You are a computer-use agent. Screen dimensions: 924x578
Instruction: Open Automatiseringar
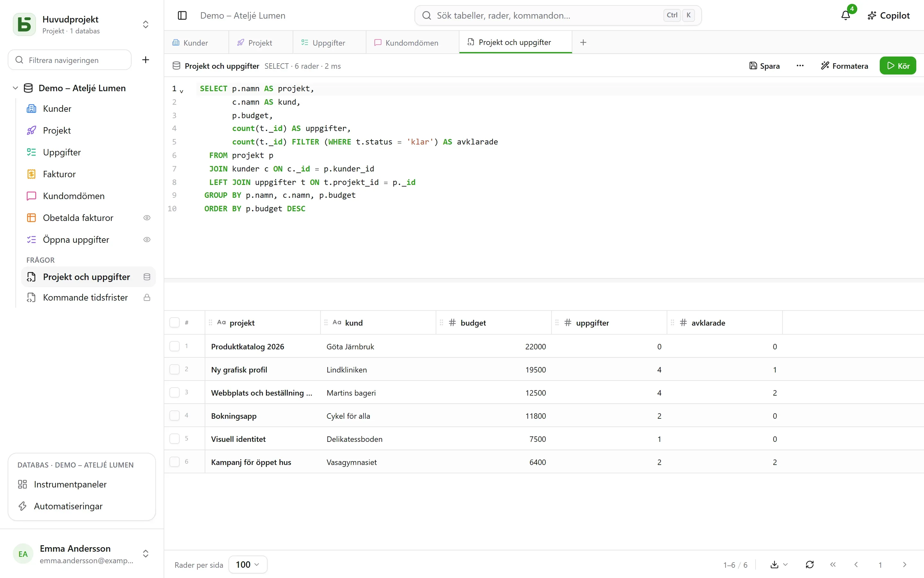(82, 506)
